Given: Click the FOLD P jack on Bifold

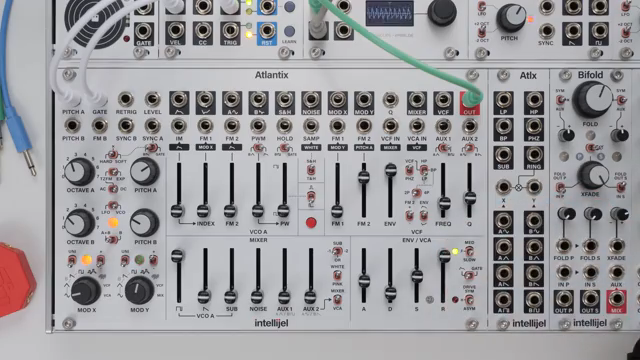Looking at the screenshot, I should pyautogui.click(x=564, y=246).
